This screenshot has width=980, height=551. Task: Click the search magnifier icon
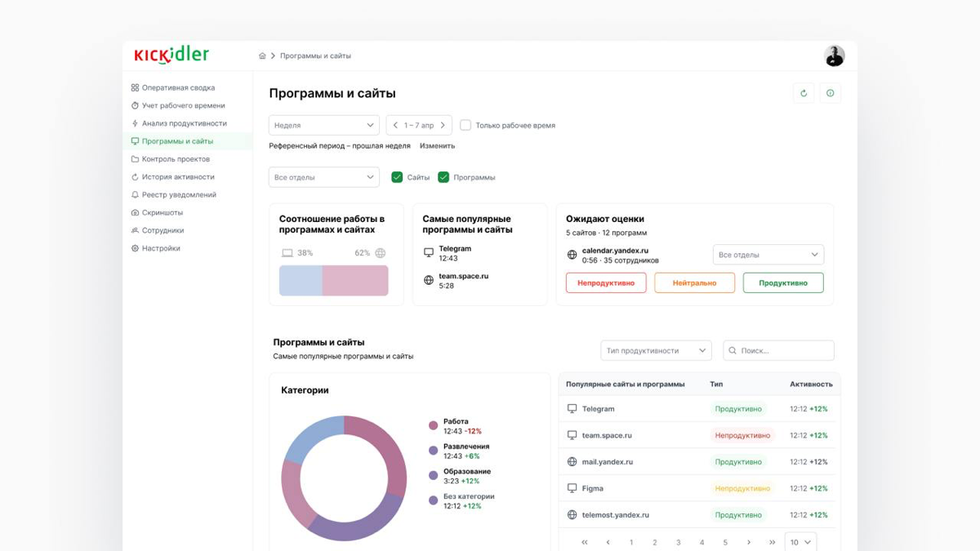pos(733,351)
